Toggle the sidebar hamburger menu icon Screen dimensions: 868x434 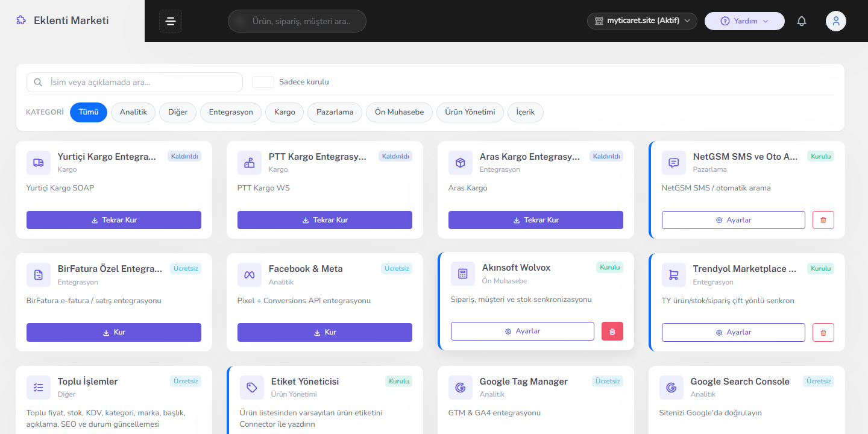click(x=171, y=21)
